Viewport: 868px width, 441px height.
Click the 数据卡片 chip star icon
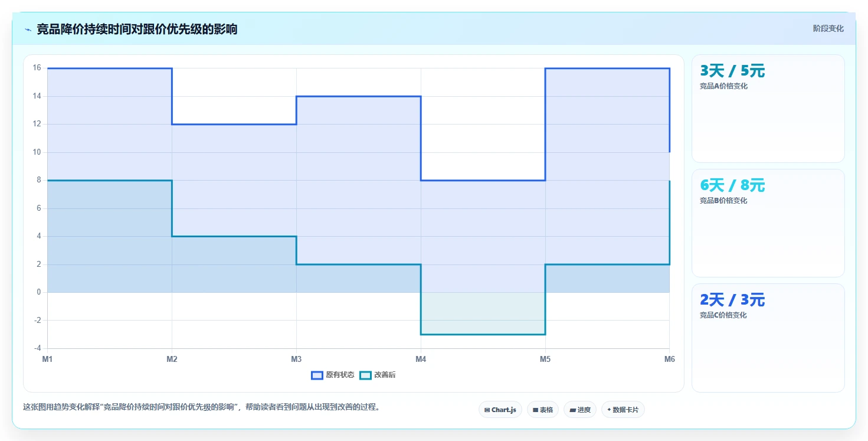click(609, 410)
